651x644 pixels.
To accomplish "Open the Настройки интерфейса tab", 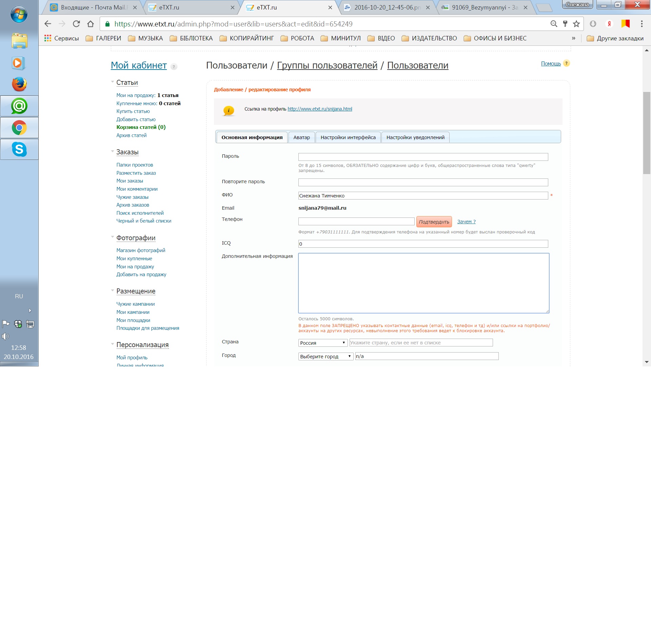I will 348,137.
